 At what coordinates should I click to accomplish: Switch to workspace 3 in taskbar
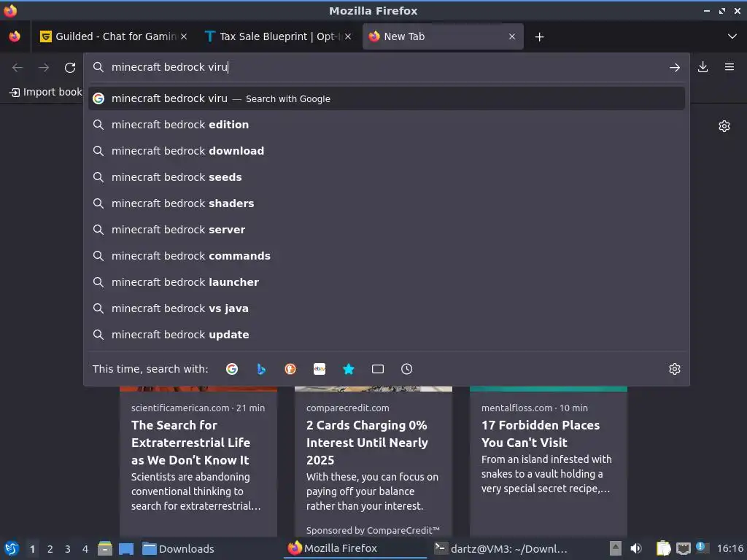pyautogui.click(x=68, y=549)
